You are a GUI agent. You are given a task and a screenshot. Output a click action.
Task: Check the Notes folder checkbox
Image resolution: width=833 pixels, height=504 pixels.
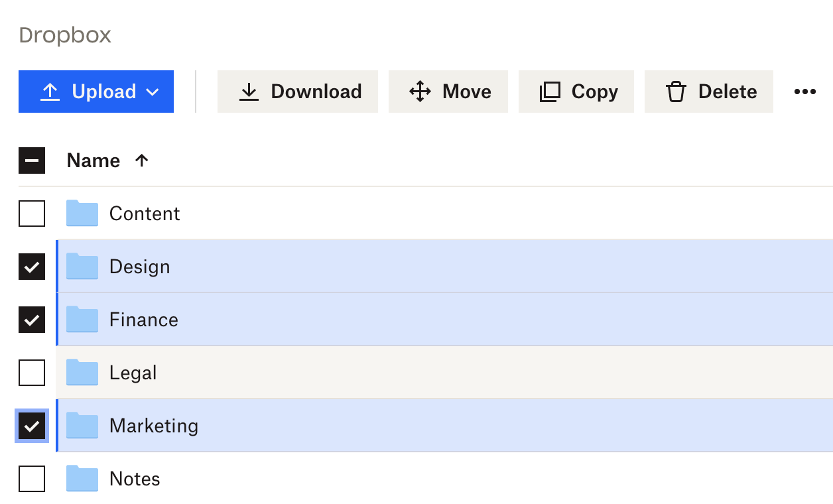click(x=32, y=479)
